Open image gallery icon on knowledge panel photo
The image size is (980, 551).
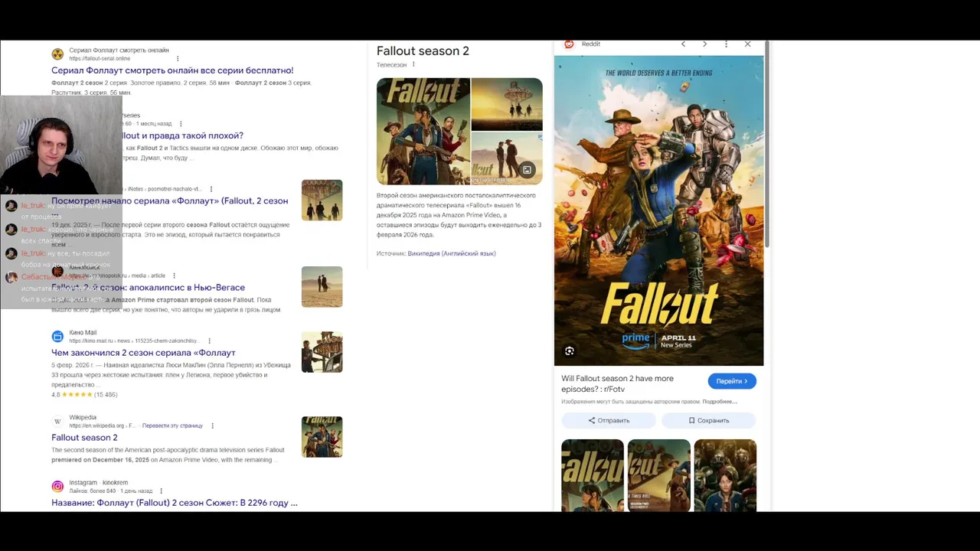pyautogui.click(x=527, y=170)
